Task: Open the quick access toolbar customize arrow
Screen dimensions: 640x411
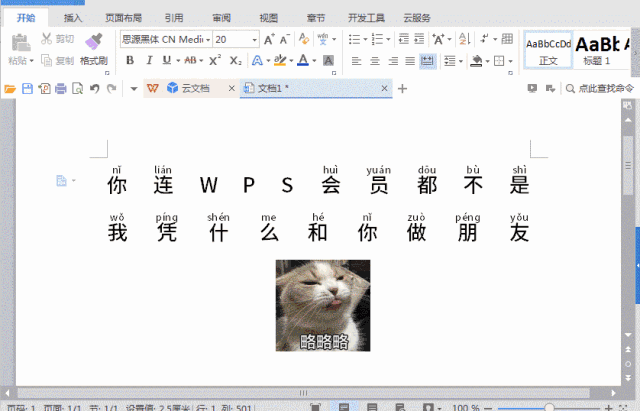Action: [x=133, y=89]
